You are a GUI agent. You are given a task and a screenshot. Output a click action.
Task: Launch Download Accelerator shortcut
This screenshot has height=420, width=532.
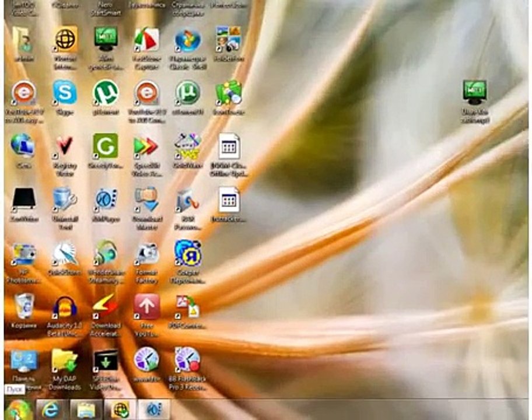tap(105, 307)
